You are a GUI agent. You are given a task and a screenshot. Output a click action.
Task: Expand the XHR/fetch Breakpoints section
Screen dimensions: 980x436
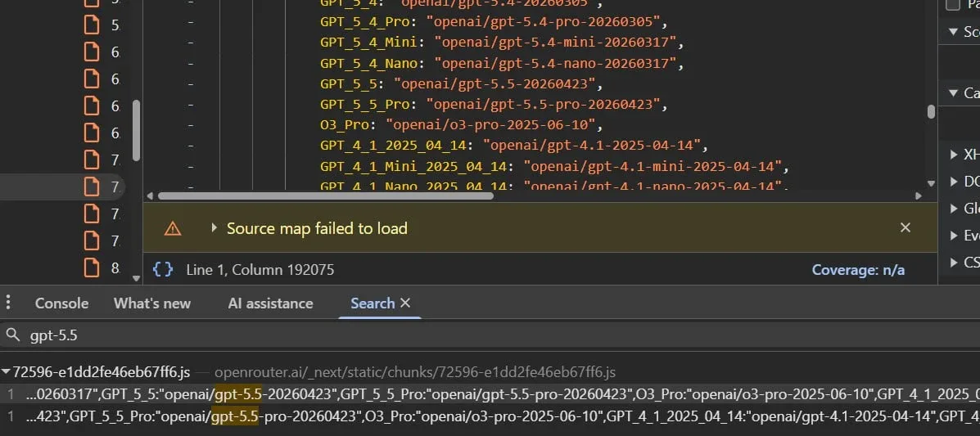(x=953, y=154)
